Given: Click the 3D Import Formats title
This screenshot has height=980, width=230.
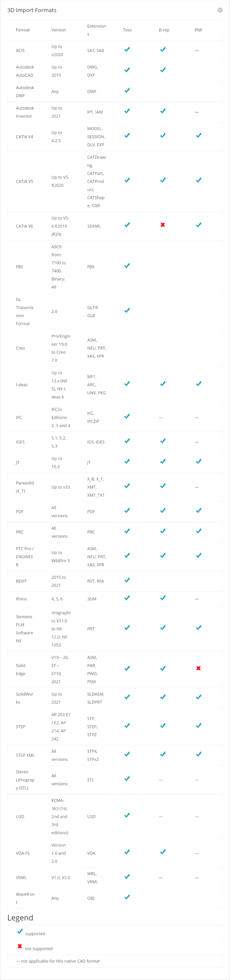Looking at the screenshot, I should coord(32,10).
